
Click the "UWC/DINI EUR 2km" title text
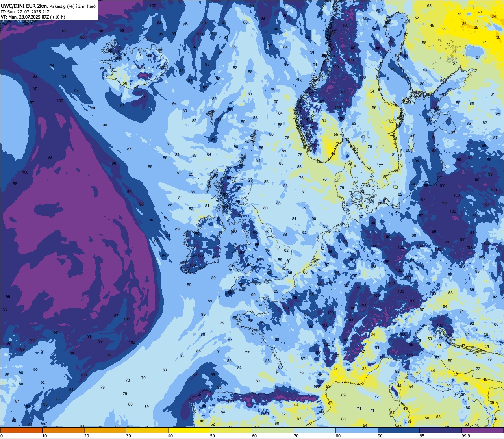pos(24,6)
